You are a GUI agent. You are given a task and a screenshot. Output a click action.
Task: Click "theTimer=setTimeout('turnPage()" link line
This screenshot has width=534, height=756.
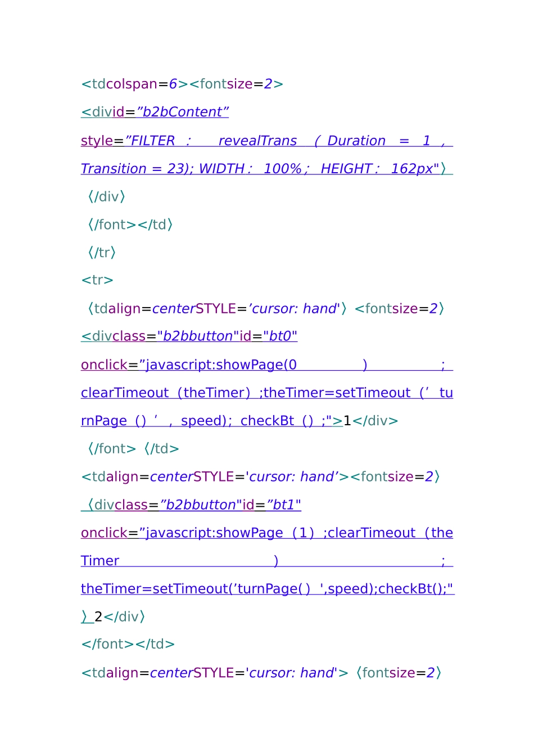pos(268,589)
